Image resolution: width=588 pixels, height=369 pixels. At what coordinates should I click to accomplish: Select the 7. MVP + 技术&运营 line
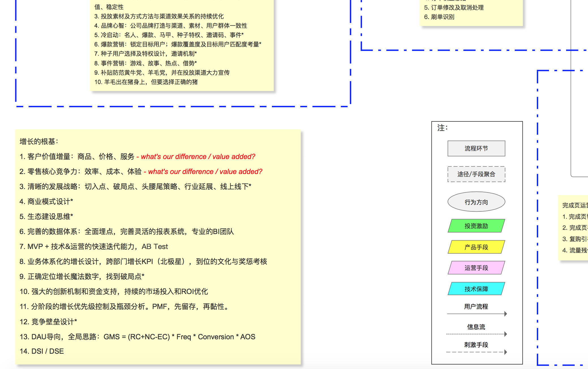93,246
